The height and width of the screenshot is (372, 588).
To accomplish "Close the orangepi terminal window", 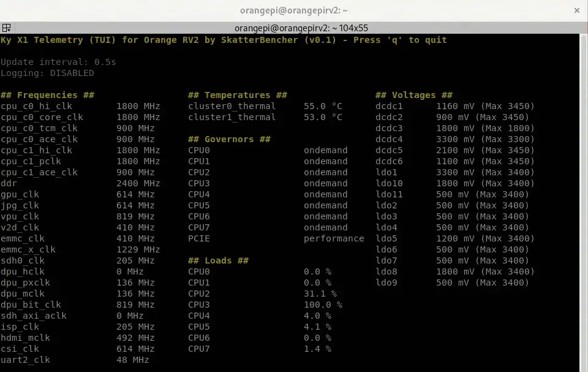I will click(576, 10).
